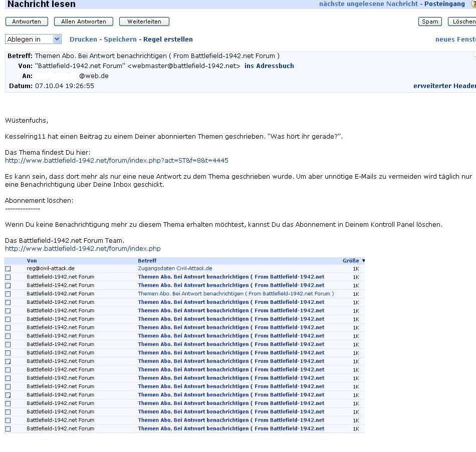
Task: Forward the message with Weiterleiten
Action: point(144,22)
